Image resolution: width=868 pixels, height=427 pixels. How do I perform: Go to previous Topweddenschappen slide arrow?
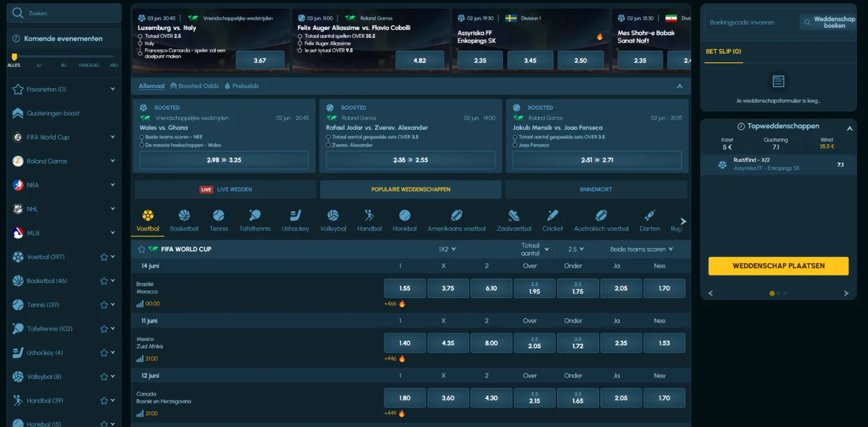[x=711, y=294]
